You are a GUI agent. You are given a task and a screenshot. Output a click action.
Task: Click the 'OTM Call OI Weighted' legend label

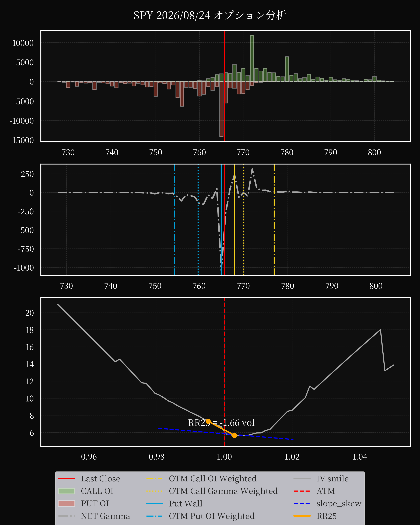point(213,479)
